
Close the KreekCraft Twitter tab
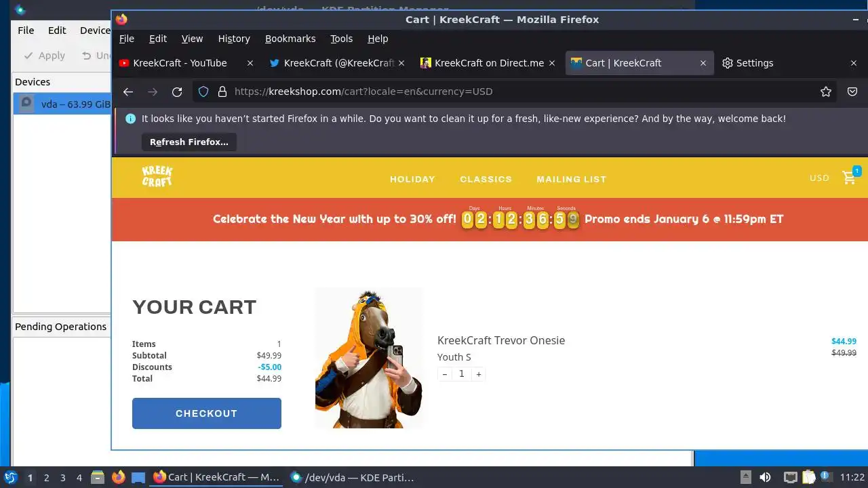pyautogui.click(x=401, y=63)
